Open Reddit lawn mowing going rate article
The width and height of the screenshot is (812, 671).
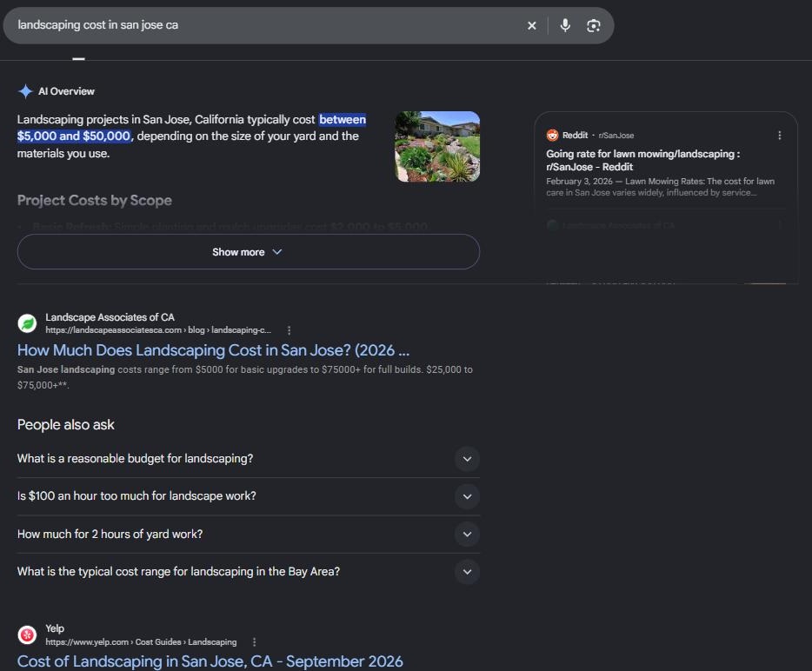(642, 160)
